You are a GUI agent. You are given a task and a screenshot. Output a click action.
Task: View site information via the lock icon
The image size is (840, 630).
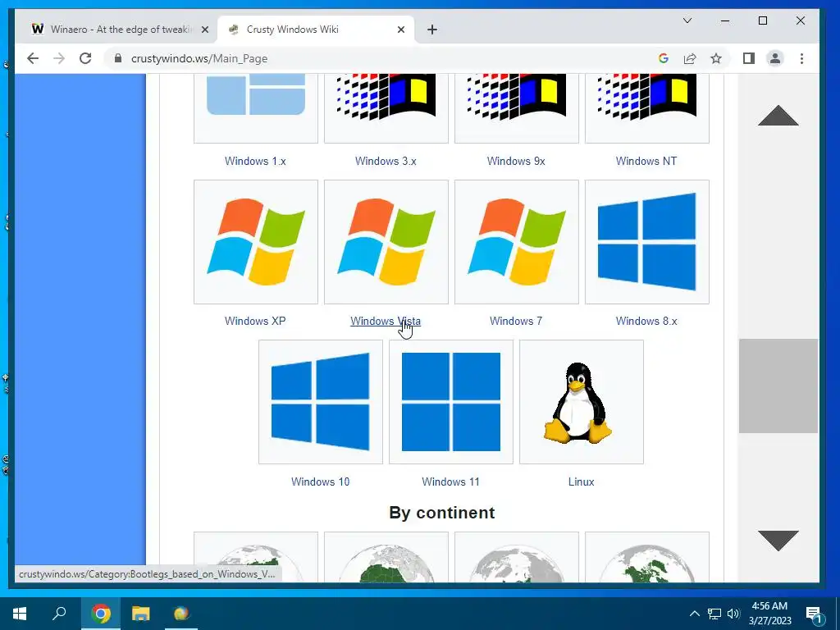click(118, 58)
